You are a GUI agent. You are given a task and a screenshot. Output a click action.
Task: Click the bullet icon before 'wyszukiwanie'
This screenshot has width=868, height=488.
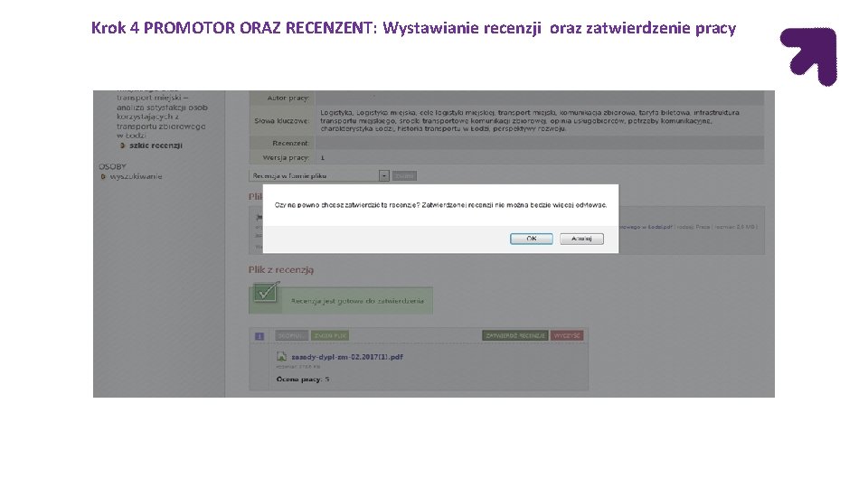103,177
